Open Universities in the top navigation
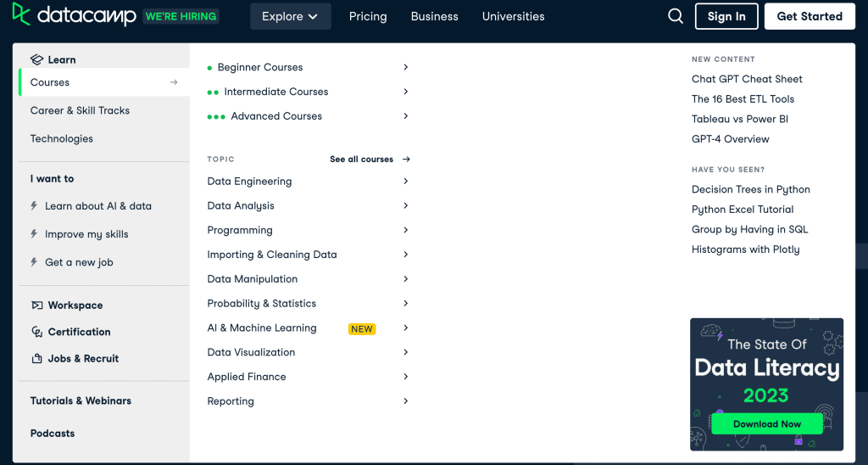This screenshot has height=465, width=868. pyautogui.click(x=513, y=17)
